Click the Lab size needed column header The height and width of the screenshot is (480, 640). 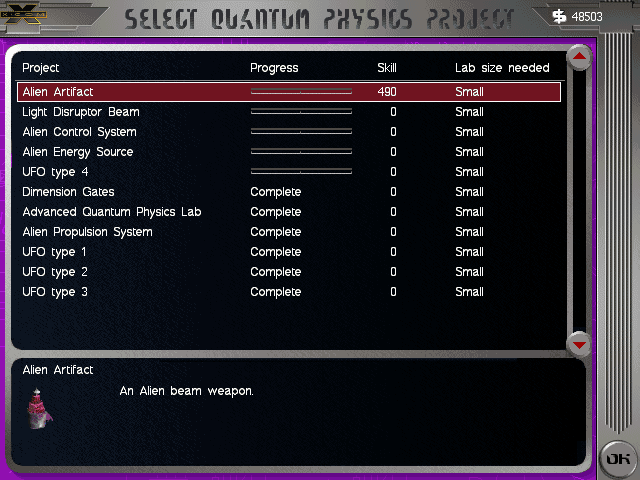pyautogui.click(x=502, y=68)
